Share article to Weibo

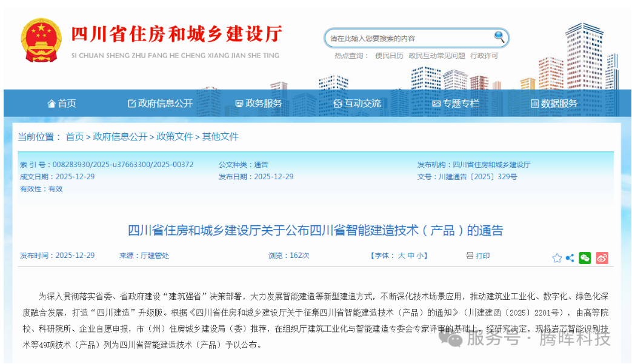pyautogui.click(x=602, y=257)
